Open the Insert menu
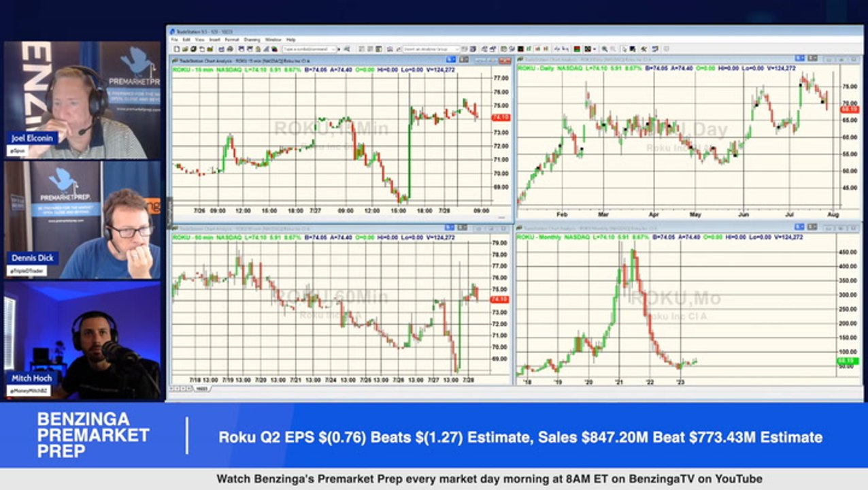Viewport: 868px width, 490px height. click(x=214, y=39)
